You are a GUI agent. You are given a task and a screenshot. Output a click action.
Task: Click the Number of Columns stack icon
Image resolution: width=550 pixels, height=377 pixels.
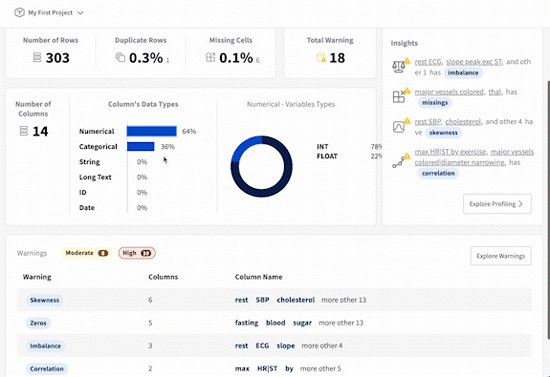pos(24,131)
